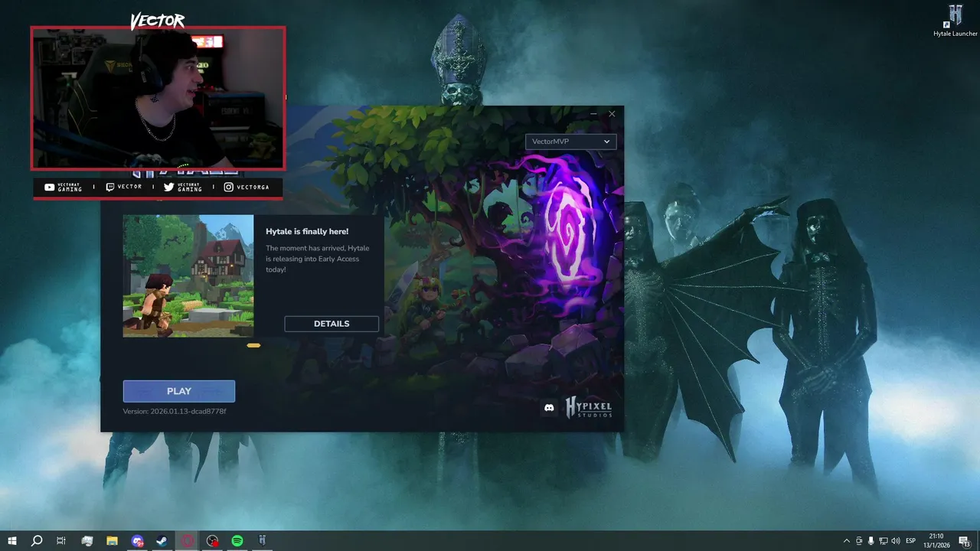980x551 pixels.
Task: Click the "Hytale is finally here!" headline
Action: [307, 231]
